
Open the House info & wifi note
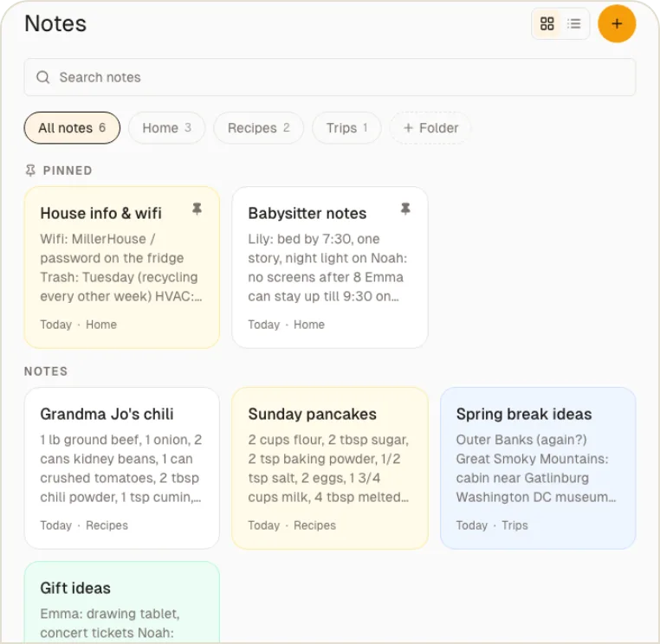(x=121, y=267)
